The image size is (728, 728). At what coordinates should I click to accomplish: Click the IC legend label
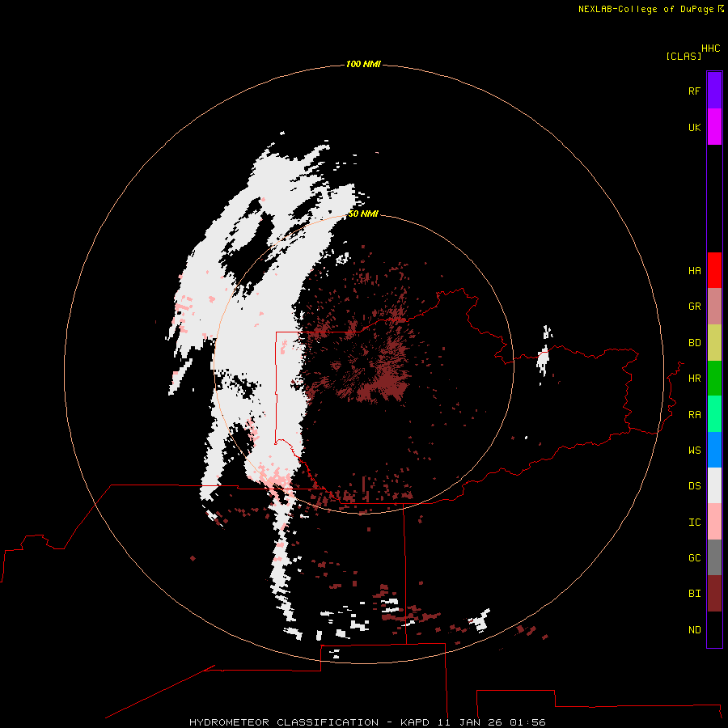[694, 523]
